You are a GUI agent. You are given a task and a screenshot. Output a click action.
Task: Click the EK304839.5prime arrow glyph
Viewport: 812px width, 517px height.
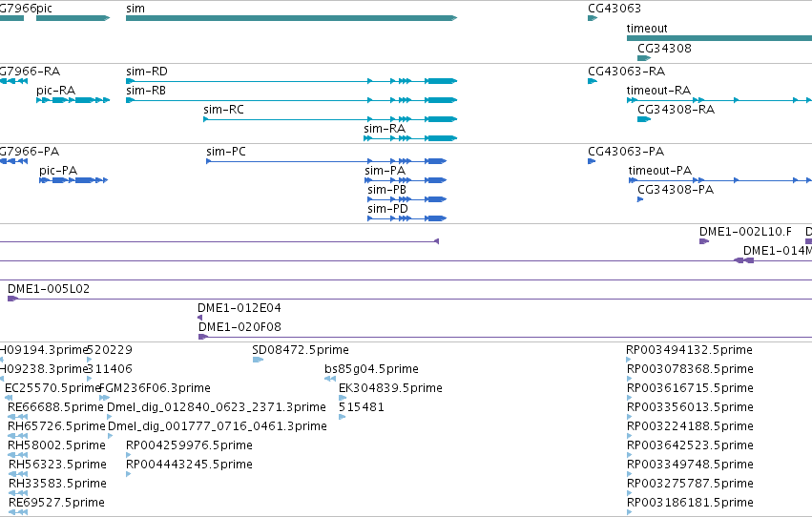coord(343,398)
